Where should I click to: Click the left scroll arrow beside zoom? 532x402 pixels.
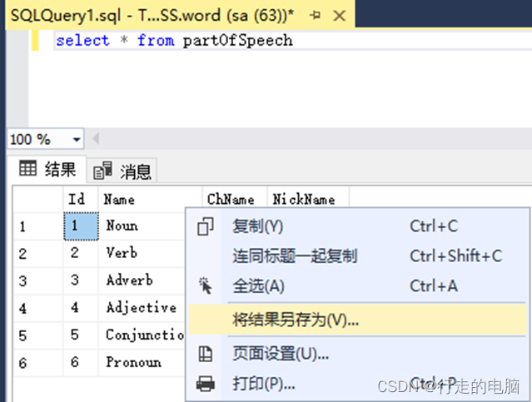coord(96,139)
